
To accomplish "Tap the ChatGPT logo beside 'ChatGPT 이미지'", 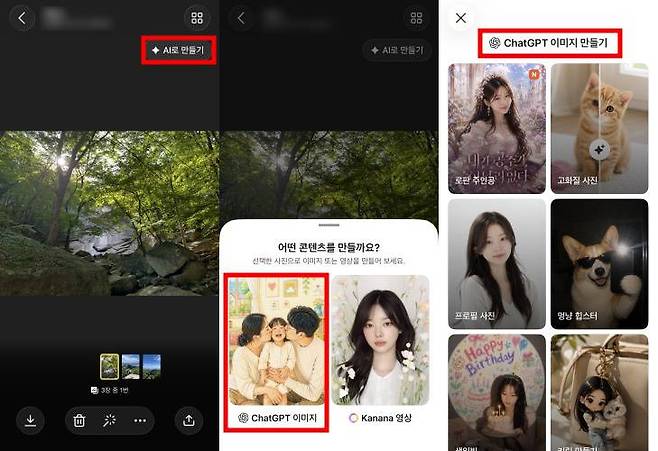I will pos(243,418).
